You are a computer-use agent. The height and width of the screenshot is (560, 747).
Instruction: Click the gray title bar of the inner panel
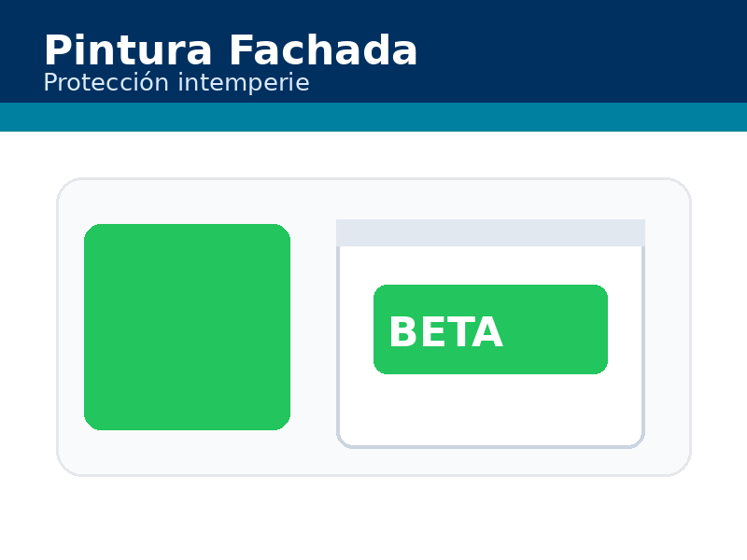pos(490,232)
